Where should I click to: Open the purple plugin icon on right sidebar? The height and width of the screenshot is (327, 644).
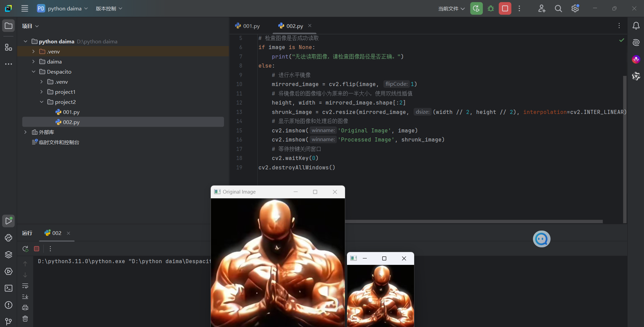636,59
